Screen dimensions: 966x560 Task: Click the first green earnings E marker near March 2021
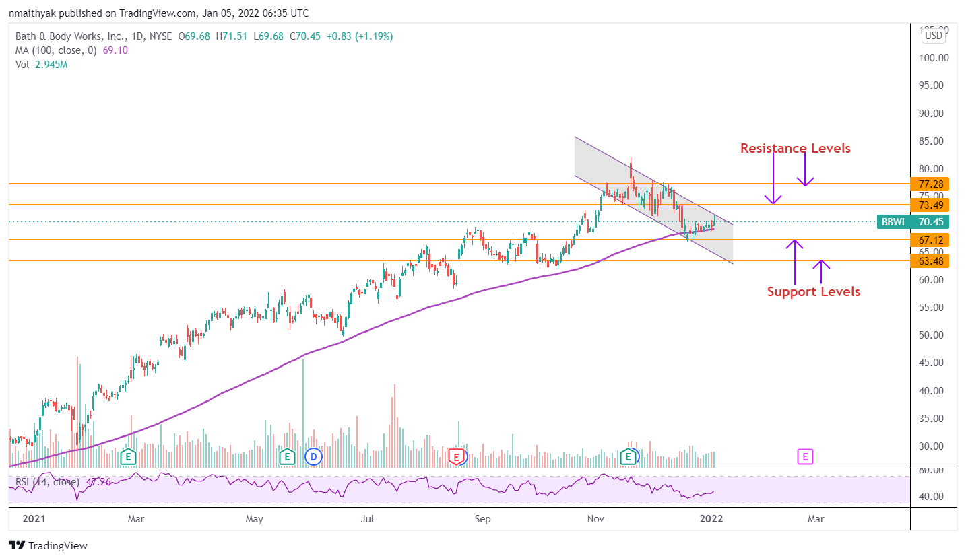pos(128,457)
